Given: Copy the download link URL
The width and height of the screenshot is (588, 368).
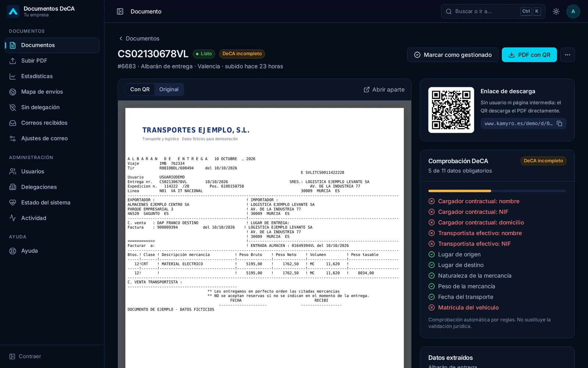Looking at the screenshot, I should click(x=559, y=124).
